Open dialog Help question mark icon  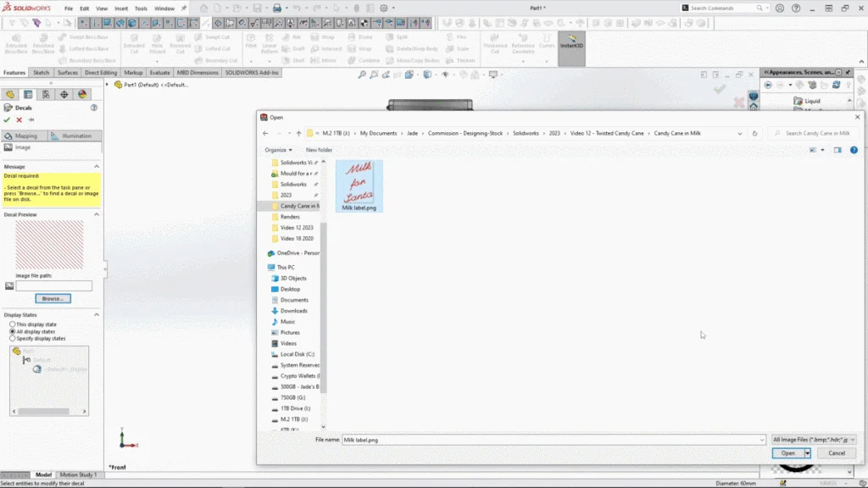(x=854, y=150)
